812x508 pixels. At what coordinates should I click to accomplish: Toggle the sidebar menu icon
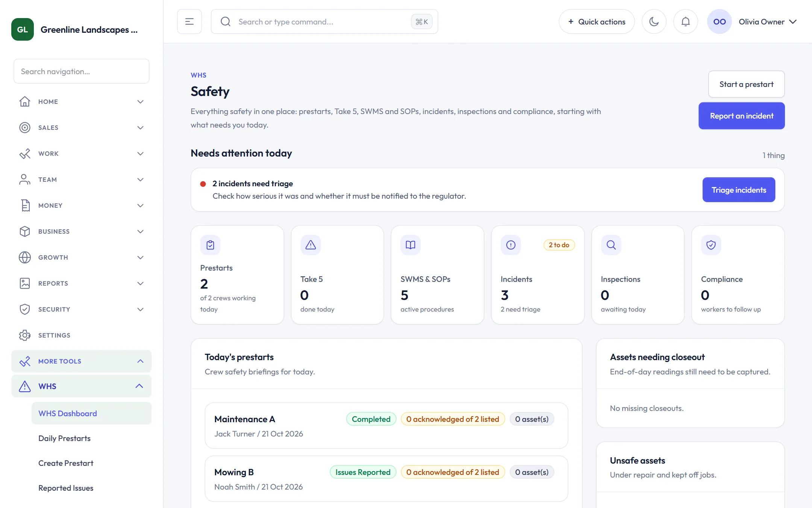click(x=189, y=21)
